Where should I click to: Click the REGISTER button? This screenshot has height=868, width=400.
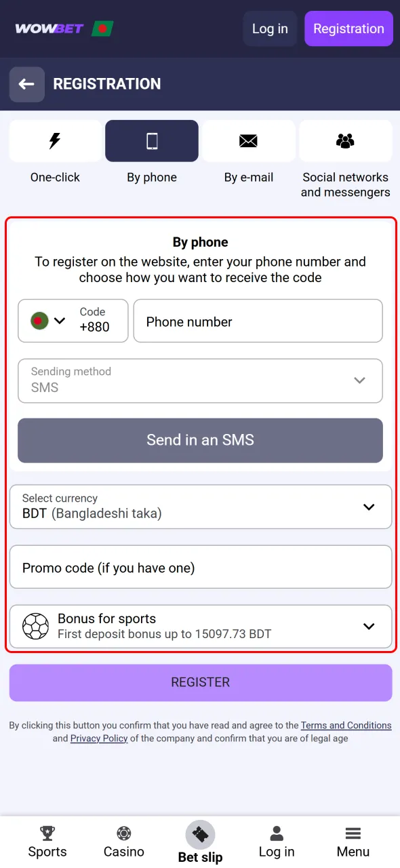(x=200, y=682)
